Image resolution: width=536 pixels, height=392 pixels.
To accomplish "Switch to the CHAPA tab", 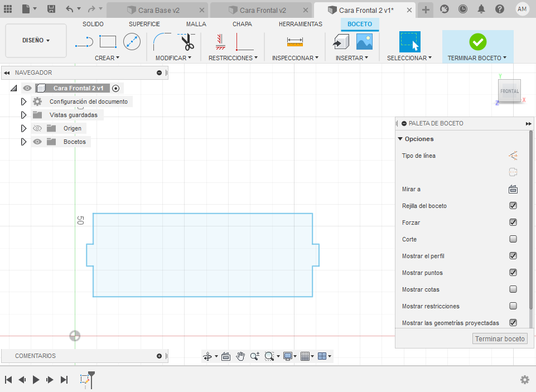I will pos(243,24).
